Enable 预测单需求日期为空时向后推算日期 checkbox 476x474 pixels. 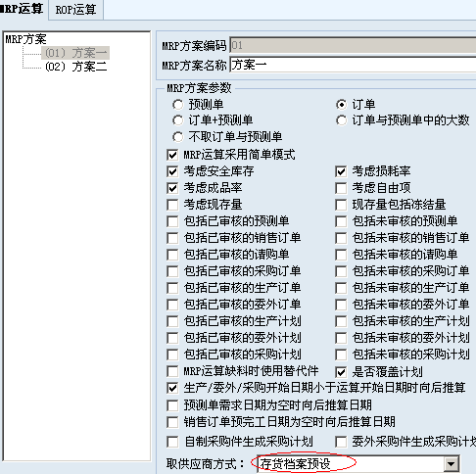172,405
